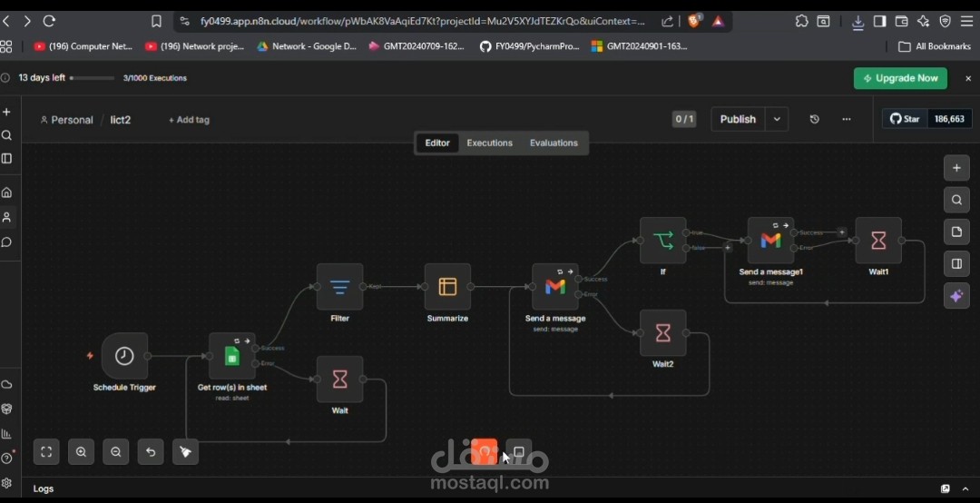The width and height of the screenshot is (980, 503).
Task: Select the Wait1 hourglass node
Action: click(x=878, y=241)
